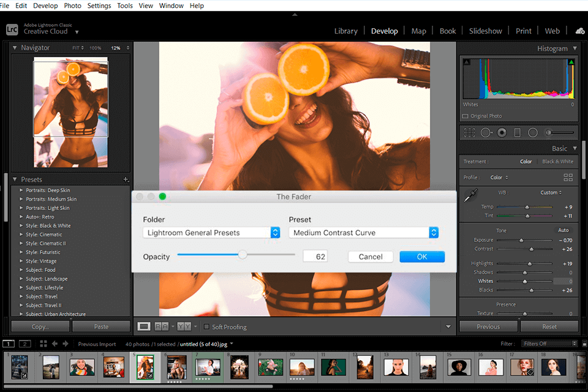
Task: Toggle shadow clipping indicator in histogram
Action: click(466, 62)
